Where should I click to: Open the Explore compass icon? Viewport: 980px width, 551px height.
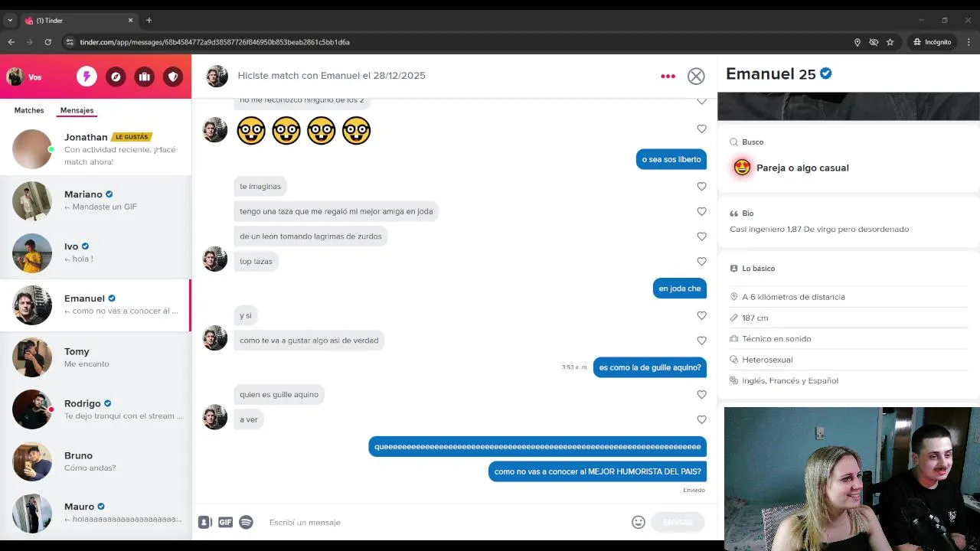point(116,77)
